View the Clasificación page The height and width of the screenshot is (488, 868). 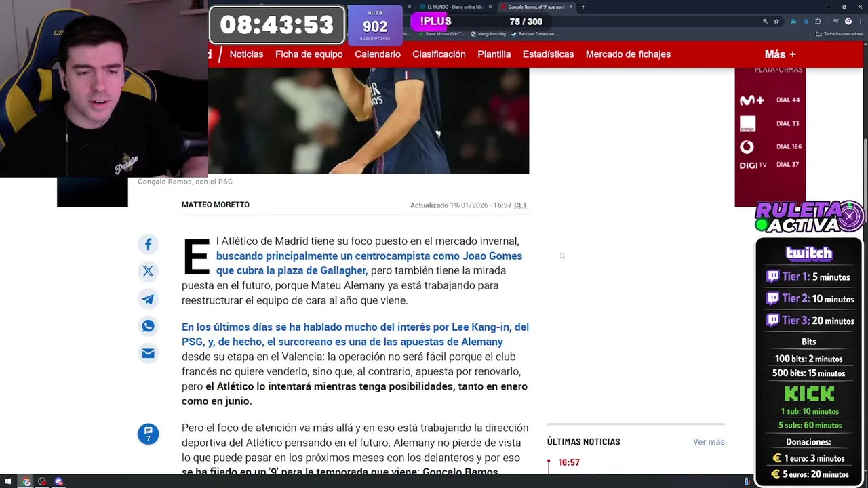(439, 54)
